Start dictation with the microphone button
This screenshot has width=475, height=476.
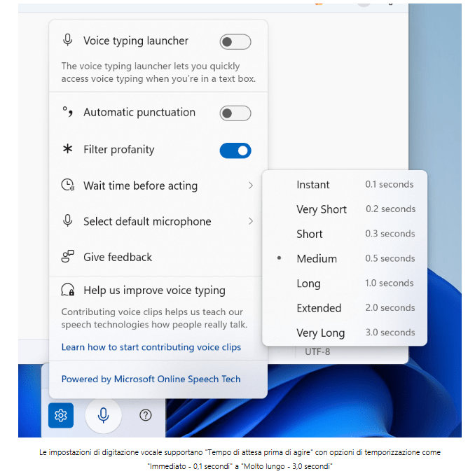[103, 416]
